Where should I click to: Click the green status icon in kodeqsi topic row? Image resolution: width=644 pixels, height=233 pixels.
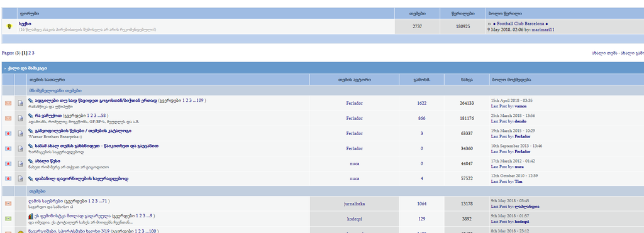tap(8, 219)
